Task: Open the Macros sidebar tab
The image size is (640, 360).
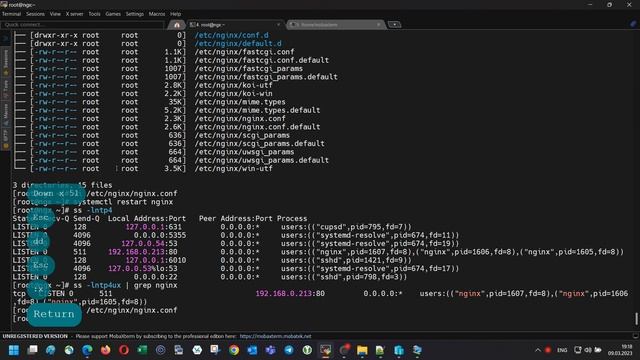Action: [6, 114]
